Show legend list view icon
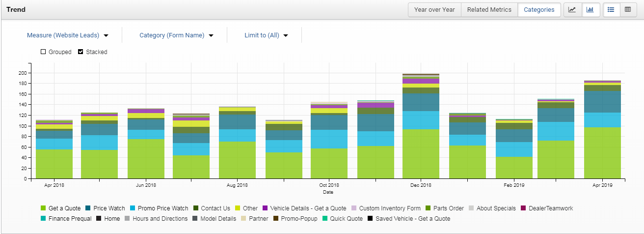The image size is (644, 234). [611, 9]
